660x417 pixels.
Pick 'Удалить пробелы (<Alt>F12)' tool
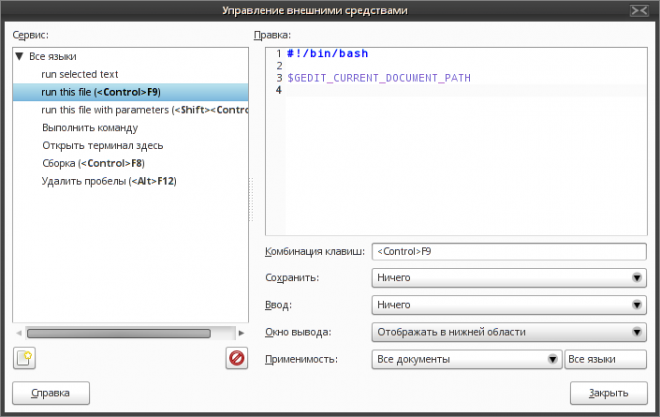110,181
